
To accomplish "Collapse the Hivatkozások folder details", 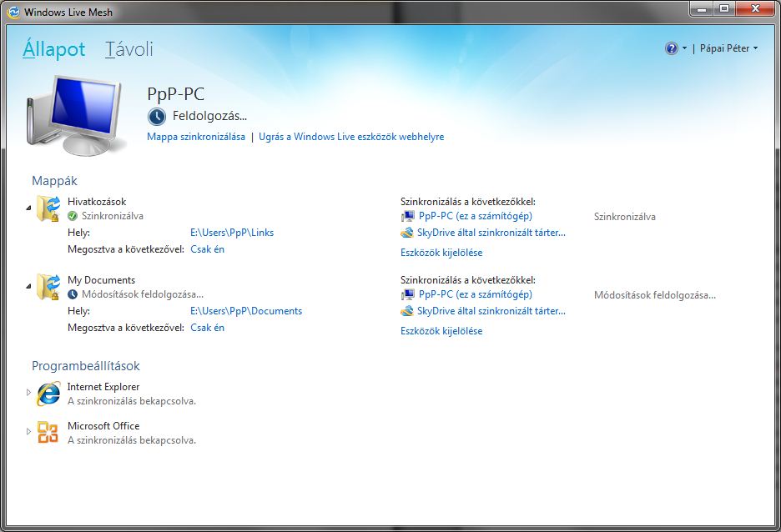I will click(28, 208).
